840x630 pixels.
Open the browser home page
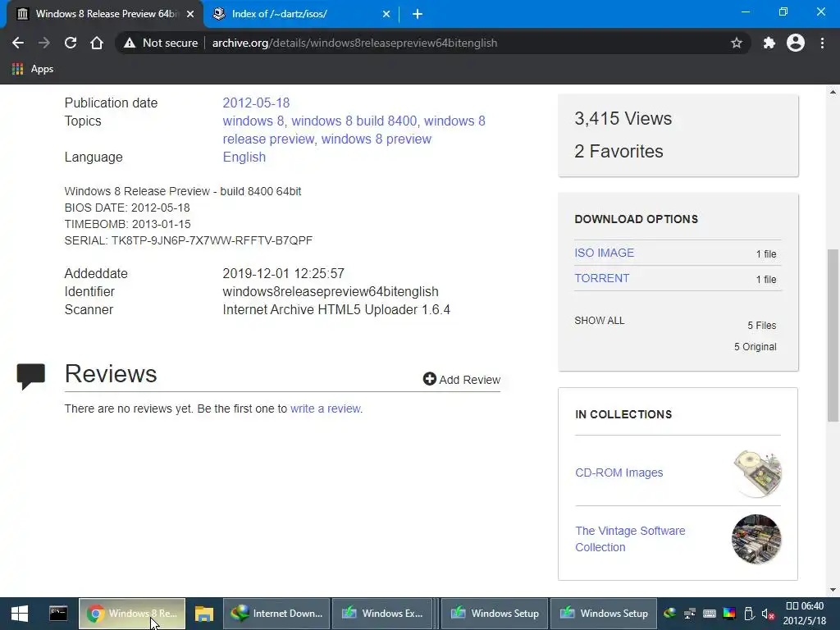pos(97,43)
